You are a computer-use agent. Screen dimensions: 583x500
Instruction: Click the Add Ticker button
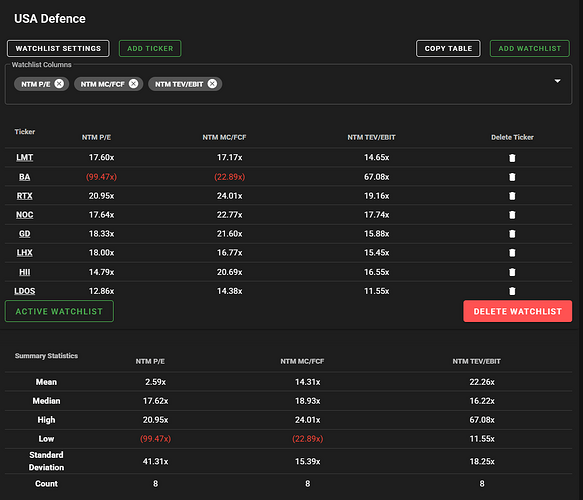(x=150, y=48)
